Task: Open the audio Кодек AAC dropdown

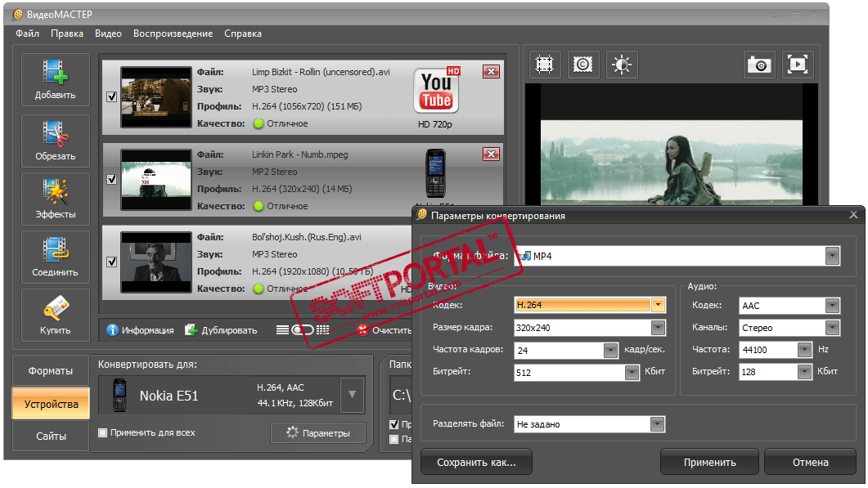Action: click(x=832, y=306)
